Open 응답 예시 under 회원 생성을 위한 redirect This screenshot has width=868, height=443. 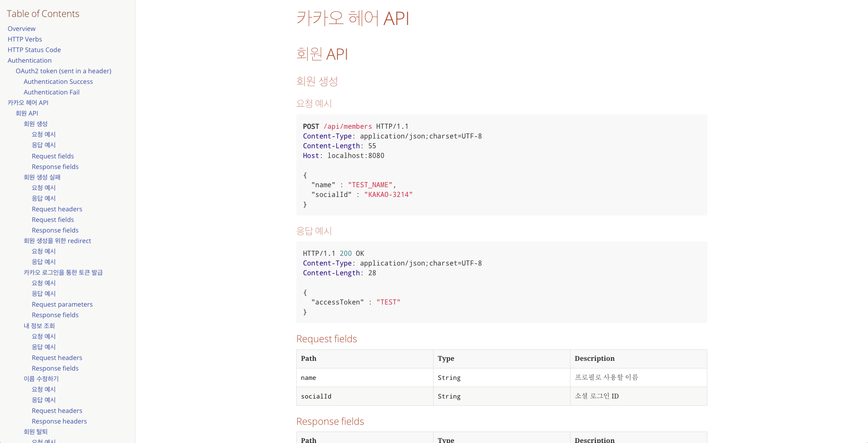tap(44, 262)
